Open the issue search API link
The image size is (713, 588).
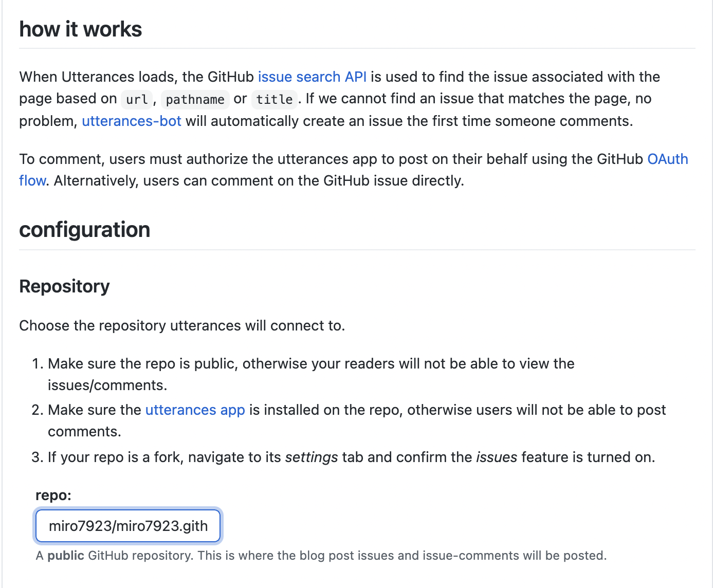[x=312, y=77]
